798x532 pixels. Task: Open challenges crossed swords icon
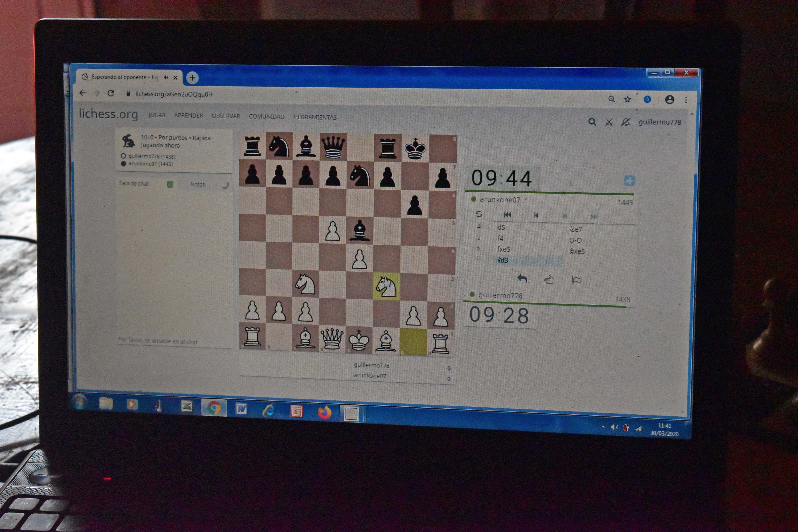pyautogui.click(x=609, y=122)
